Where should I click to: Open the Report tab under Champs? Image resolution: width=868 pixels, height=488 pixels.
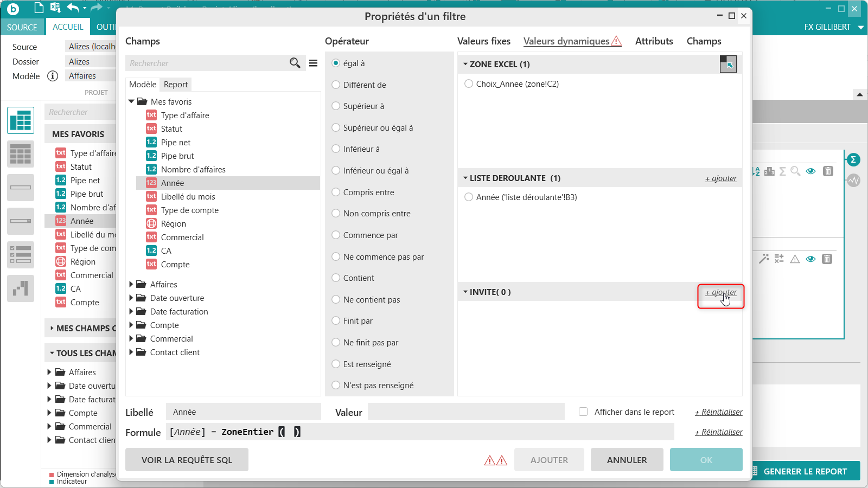[176, 85]
